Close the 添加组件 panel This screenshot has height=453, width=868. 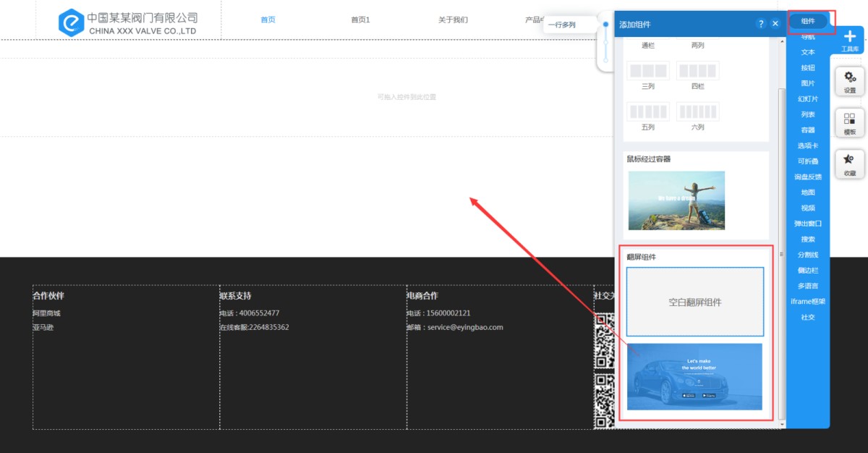tap(775, 24)
